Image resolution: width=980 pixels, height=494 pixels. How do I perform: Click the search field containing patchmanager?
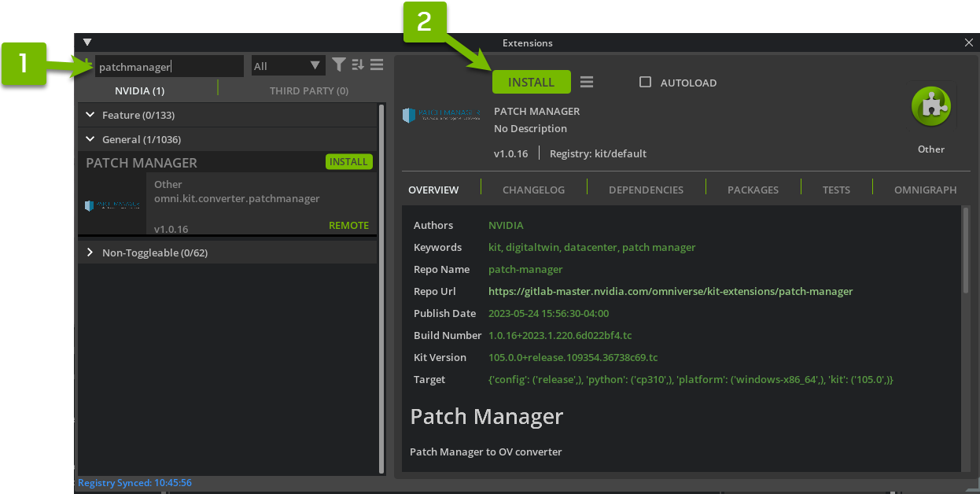(169, 66)
